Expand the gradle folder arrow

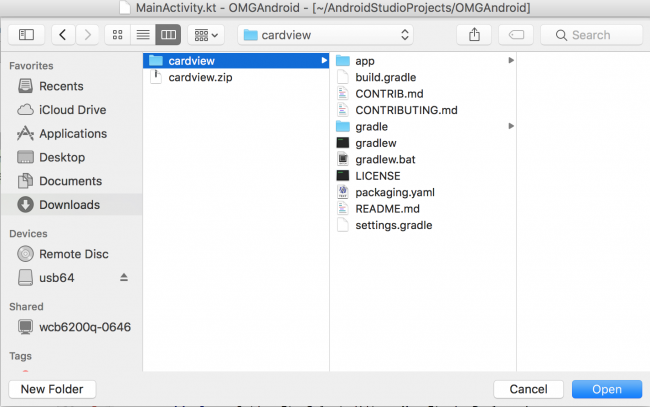pos(511,126)
